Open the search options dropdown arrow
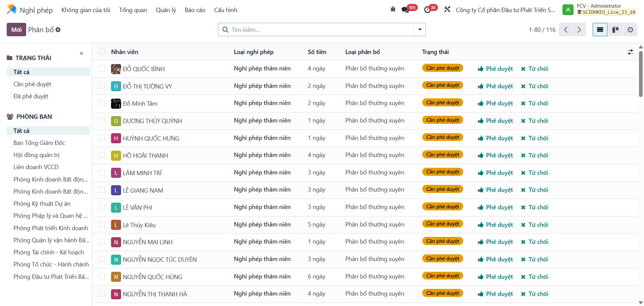644x306 pixels. pos(420,30)
